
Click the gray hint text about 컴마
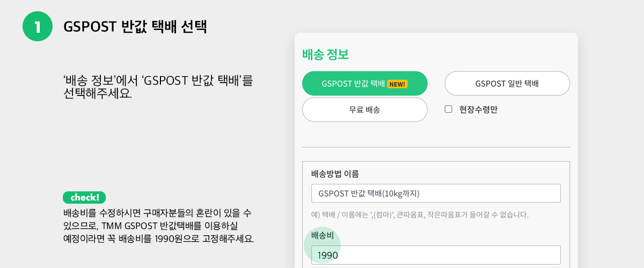(420, 215)
